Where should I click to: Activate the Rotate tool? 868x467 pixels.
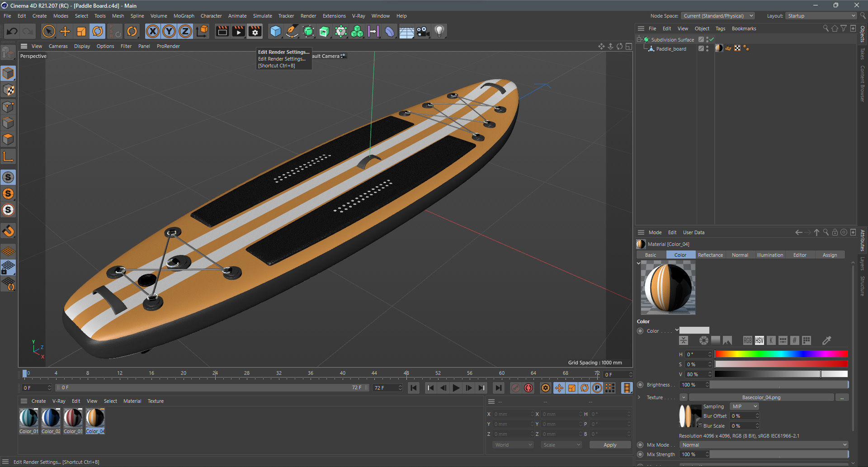click(98, 31)
